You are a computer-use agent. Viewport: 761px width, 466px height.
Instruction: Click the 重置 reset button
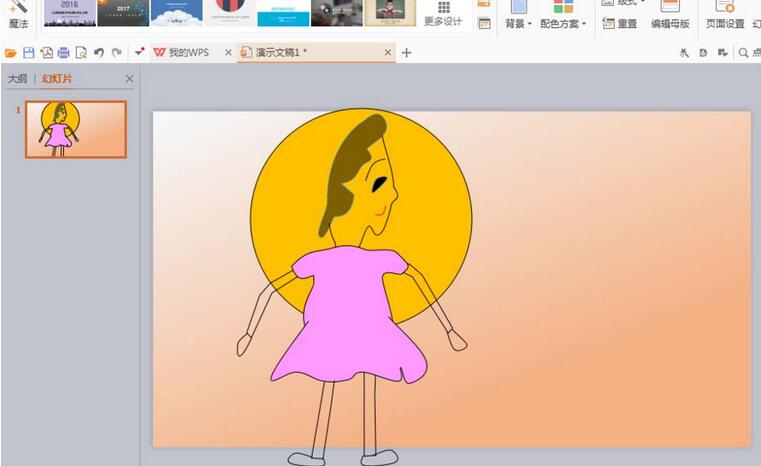click(x=620, y=23)
